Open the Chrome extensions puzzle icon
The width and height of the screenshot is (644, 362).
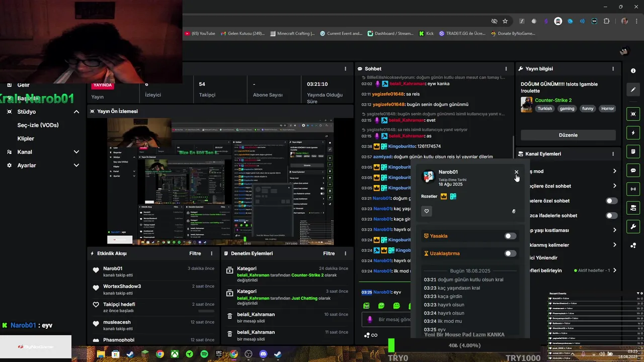[x=606, y=21]
